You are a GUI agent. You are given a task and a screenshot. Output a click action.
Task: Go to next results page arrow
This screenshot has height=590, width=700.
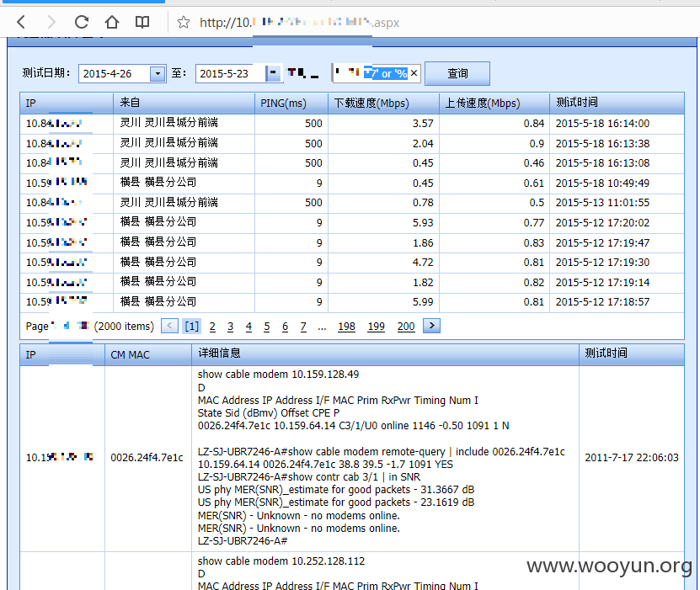click(x=431, y=326)
